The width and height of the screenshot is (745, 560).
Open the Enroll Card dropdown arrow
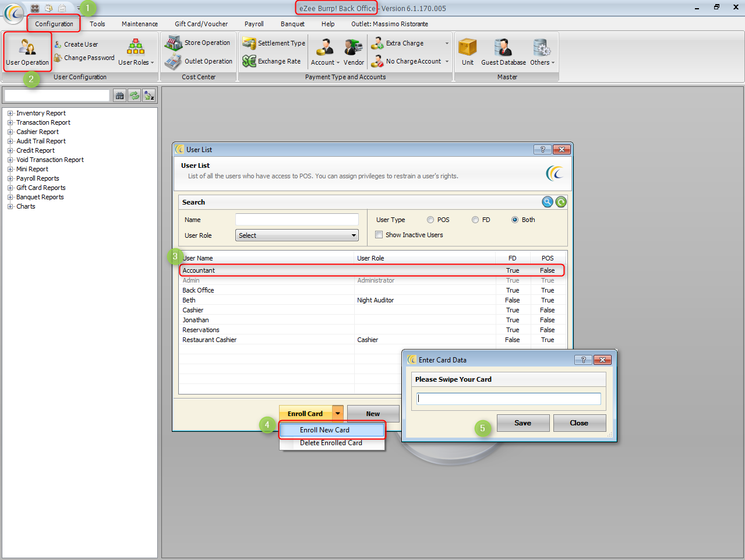tap(338, 414)
